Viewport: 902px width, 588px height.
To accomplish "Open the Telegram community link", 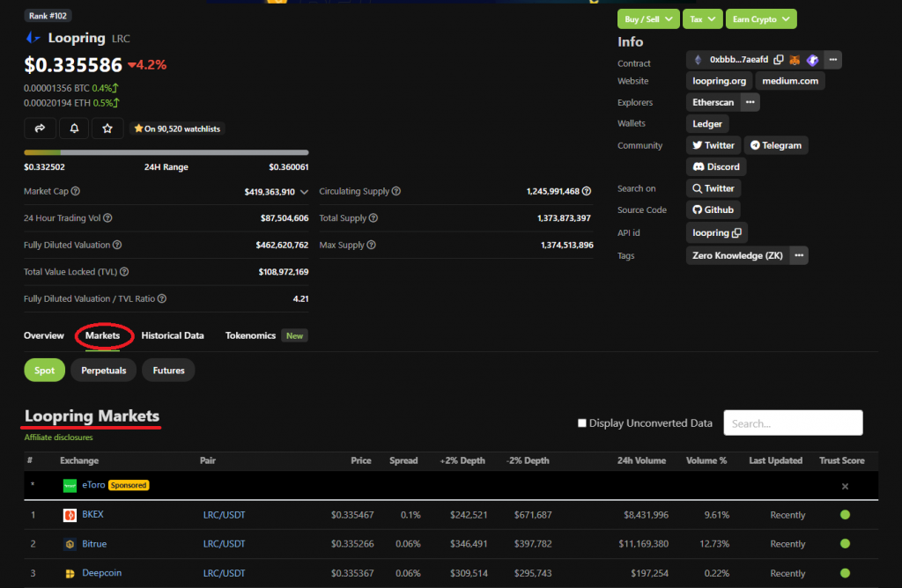I will pyautogui.click(x=776, y=145).
